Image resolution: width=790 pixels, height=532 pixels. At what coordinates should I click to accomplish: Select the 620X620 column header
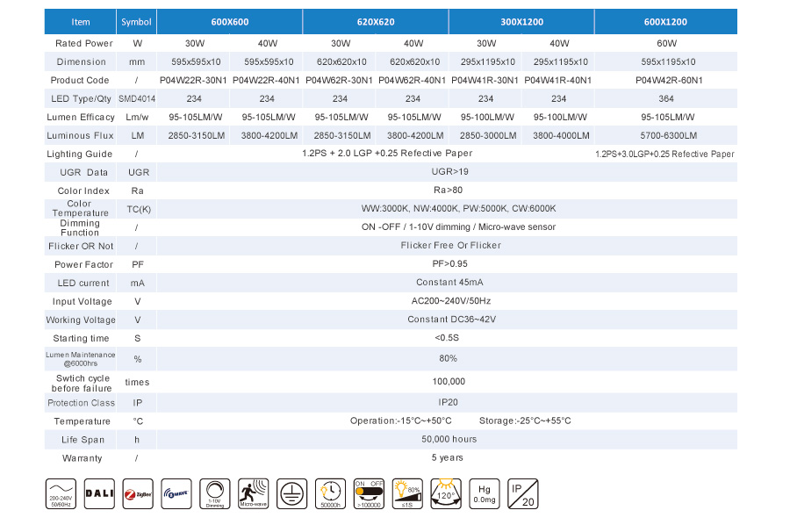point(376,22)
